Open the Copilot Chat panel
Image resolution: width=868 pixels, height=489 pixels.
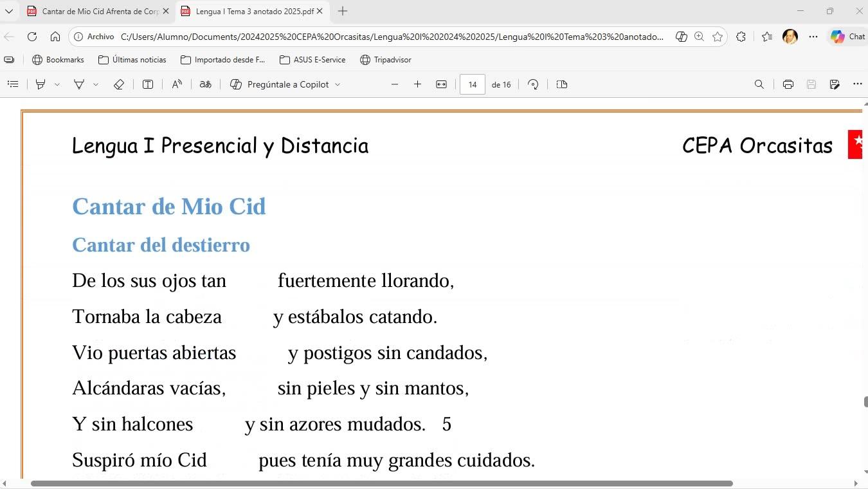pos(847,37)
